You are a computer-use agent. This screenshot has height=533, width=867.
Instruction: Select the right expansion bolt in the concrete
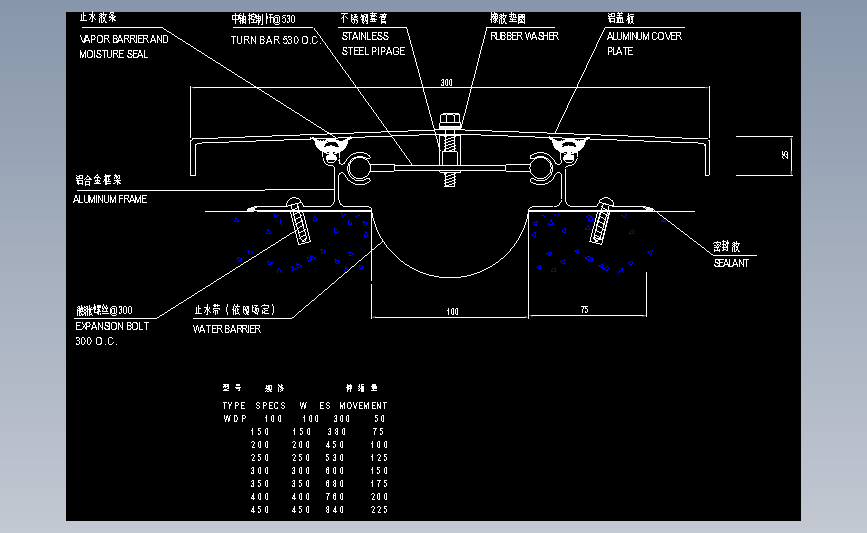pos(601,221)
